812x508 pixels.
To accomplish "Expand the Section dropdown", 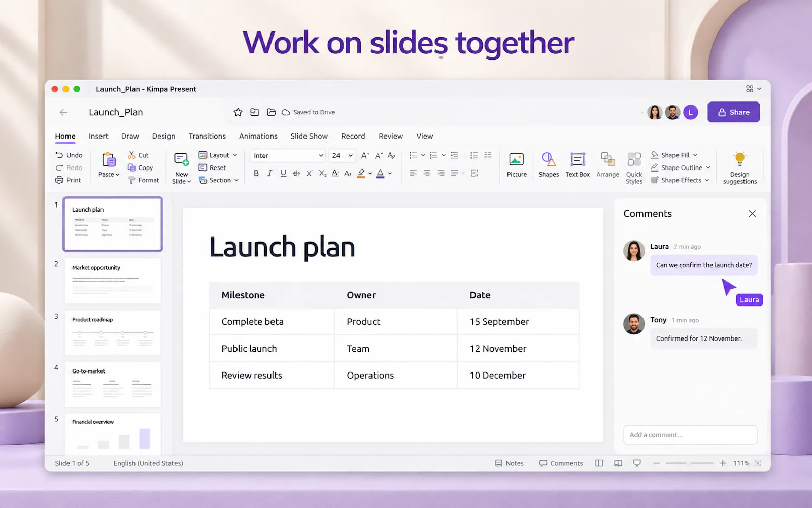I will (236, 180).
